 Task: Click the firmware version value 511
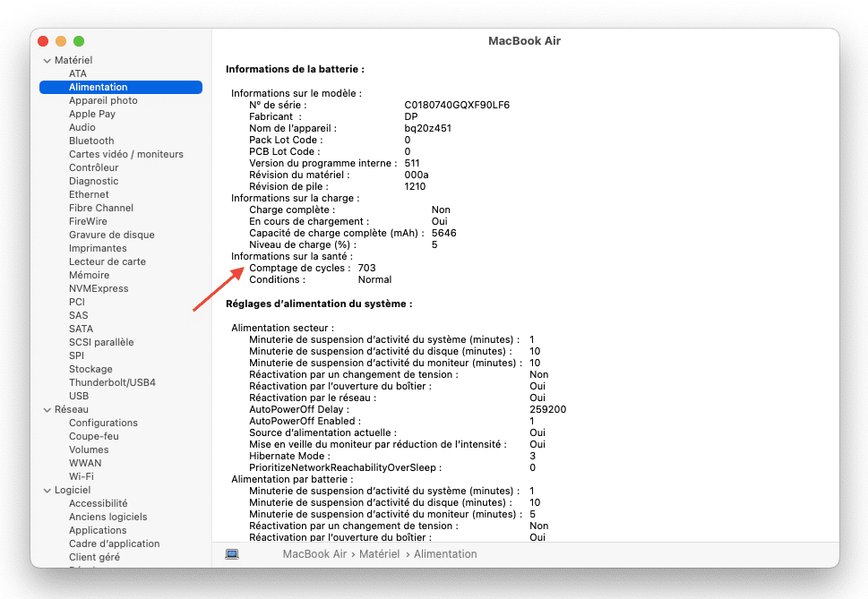click(412, 163)
